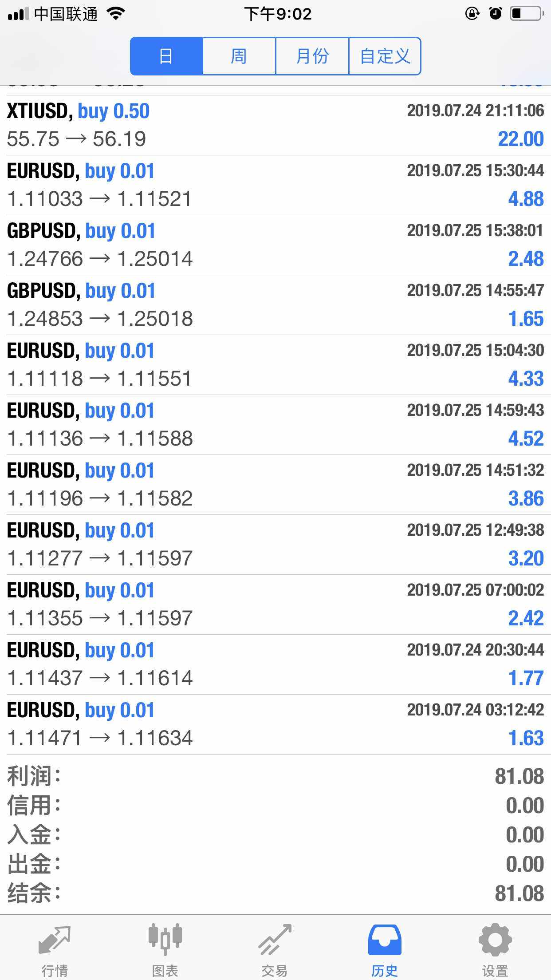Open the EURUSD trade with profit 4.88
The width and height of the screenshot is (551, 980).
tap(275, 185)
